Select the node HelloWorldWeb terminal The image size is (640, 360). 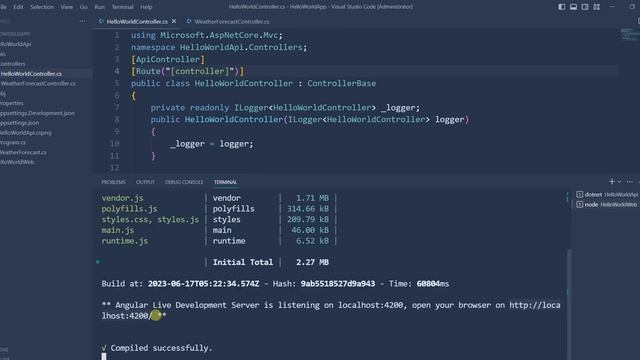click(607, 204)
